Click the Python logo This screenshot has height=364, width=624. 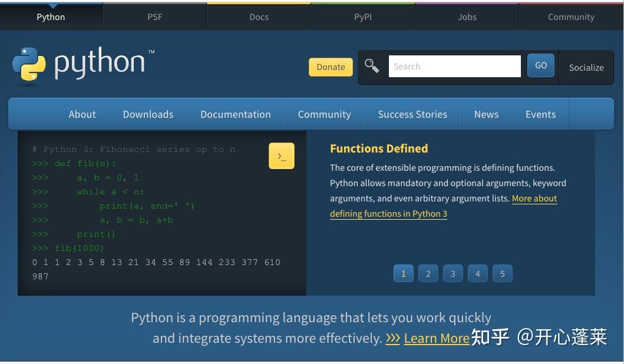pos(84,64)
